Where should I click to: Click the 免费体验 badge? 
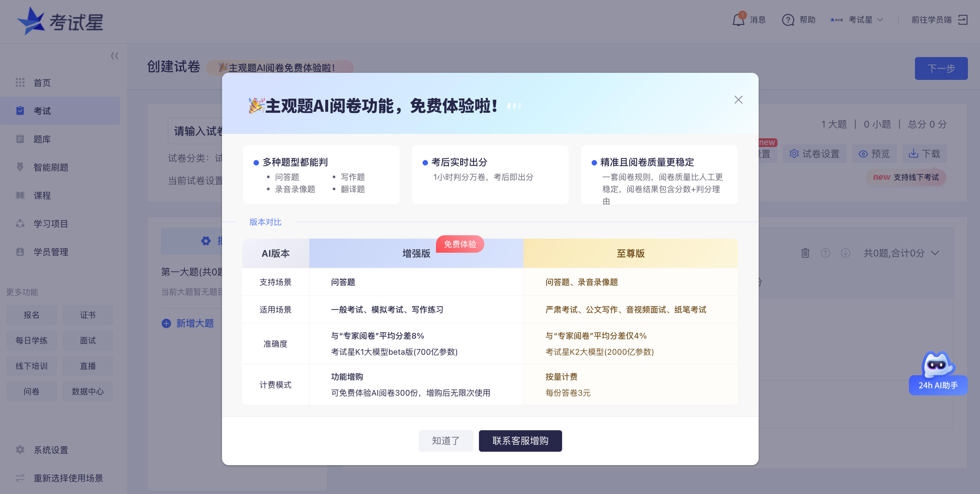tap(460, 244)
